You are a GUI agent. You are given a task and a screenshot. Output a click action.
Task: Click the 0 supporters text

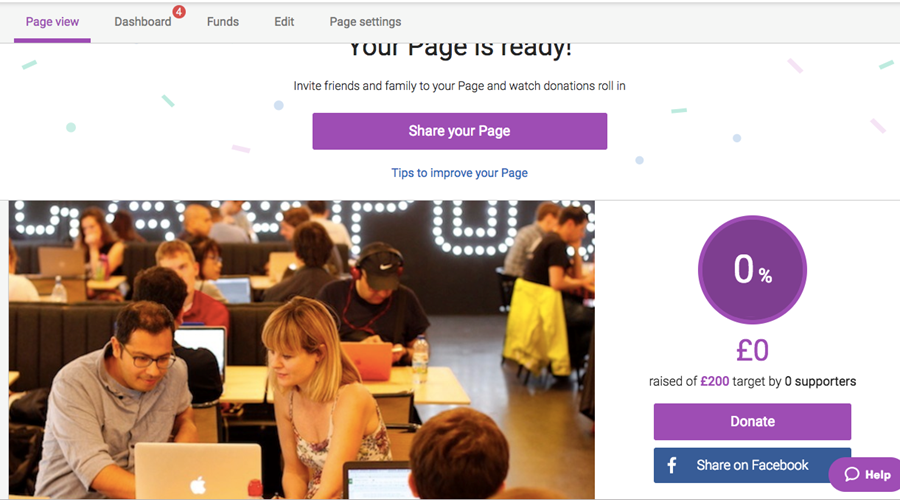[x=820, y=381]
